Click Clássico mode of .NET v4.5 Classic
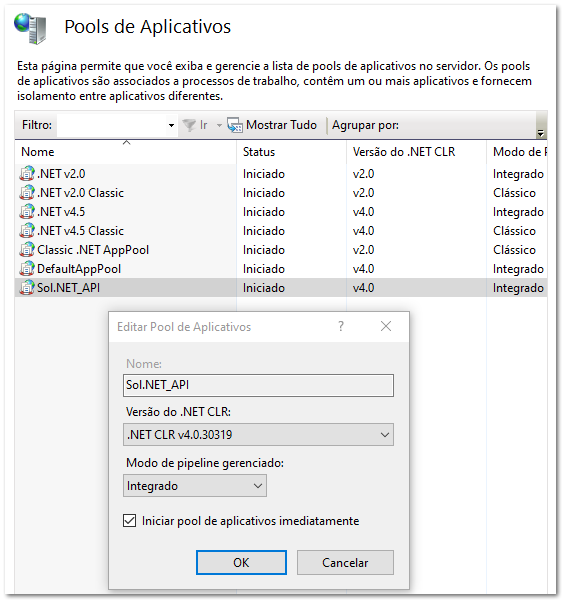The height and width of the screenshot is (603, 565). (x=514, y=231)
